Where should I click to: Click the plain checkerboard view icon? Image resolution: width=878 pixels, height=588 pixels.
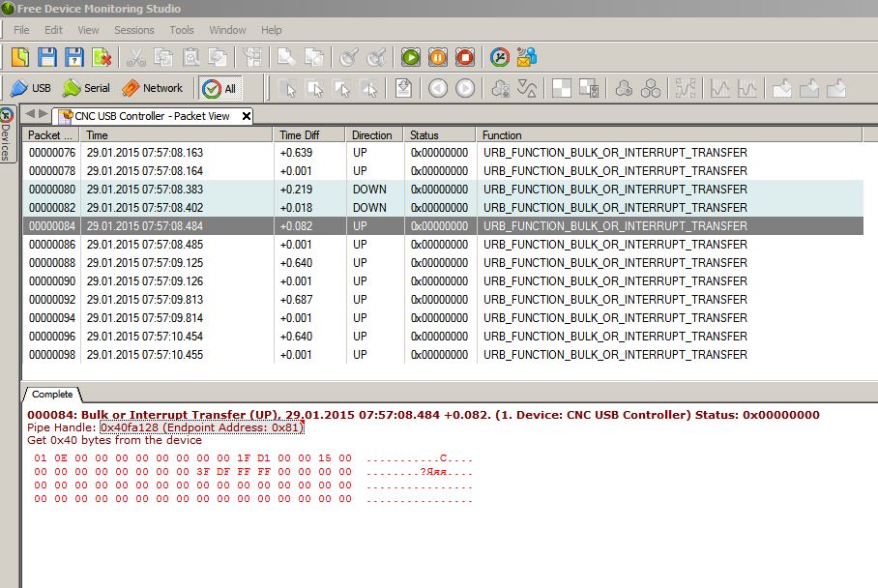[x=561, y=88]
